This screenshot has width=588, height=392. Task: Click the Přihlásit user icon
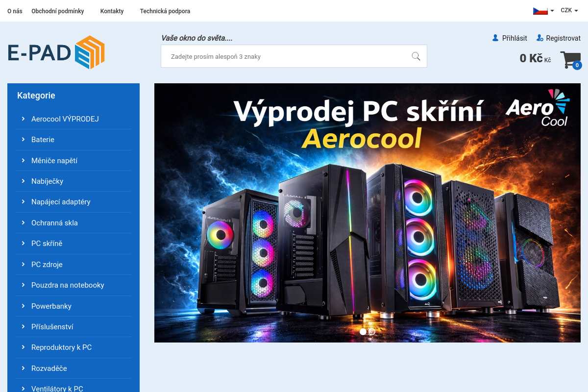pyautogui.click(x=495, y=38)
